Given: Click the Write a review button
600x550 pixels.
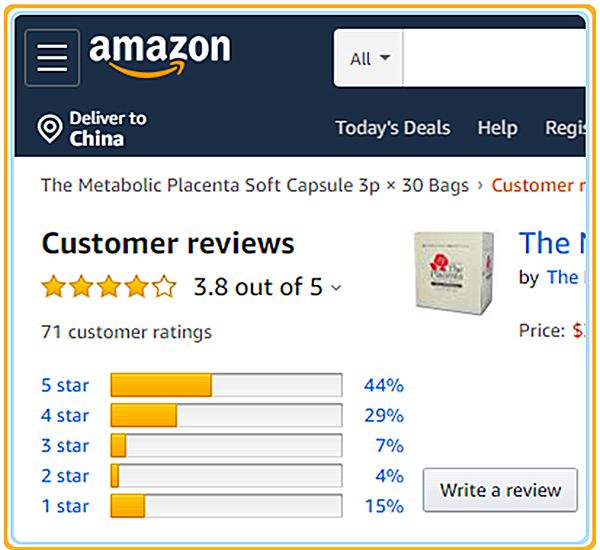Looking at the screenshot, I should click(x=500, y=490).
